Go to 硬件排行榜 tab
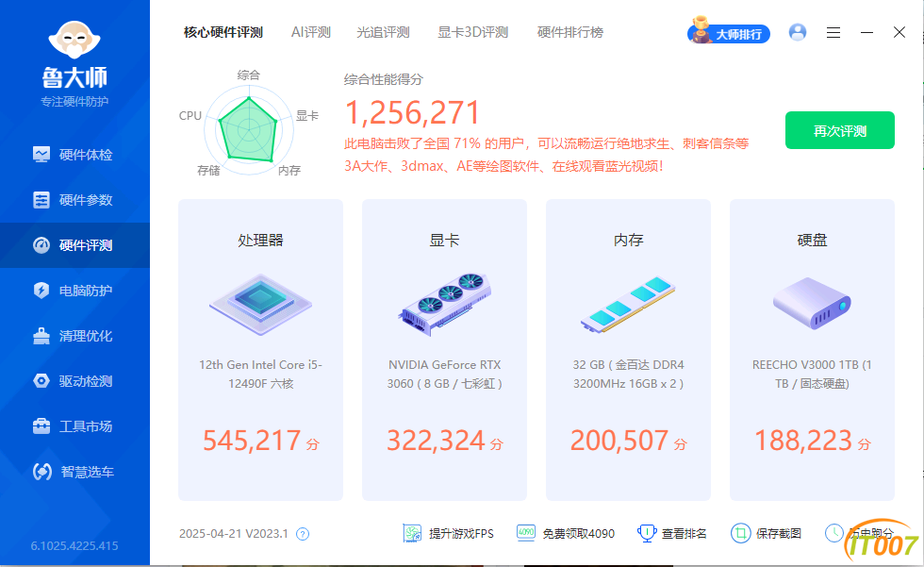Viewport: 924px width, 567px height. click(570, 32)
